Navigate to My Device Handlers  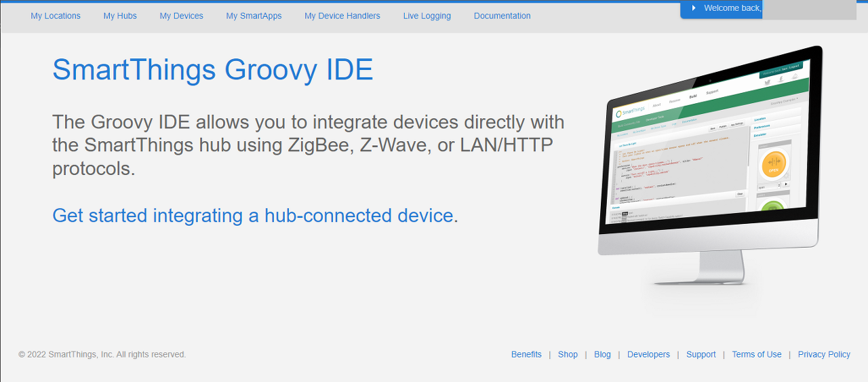342,16
